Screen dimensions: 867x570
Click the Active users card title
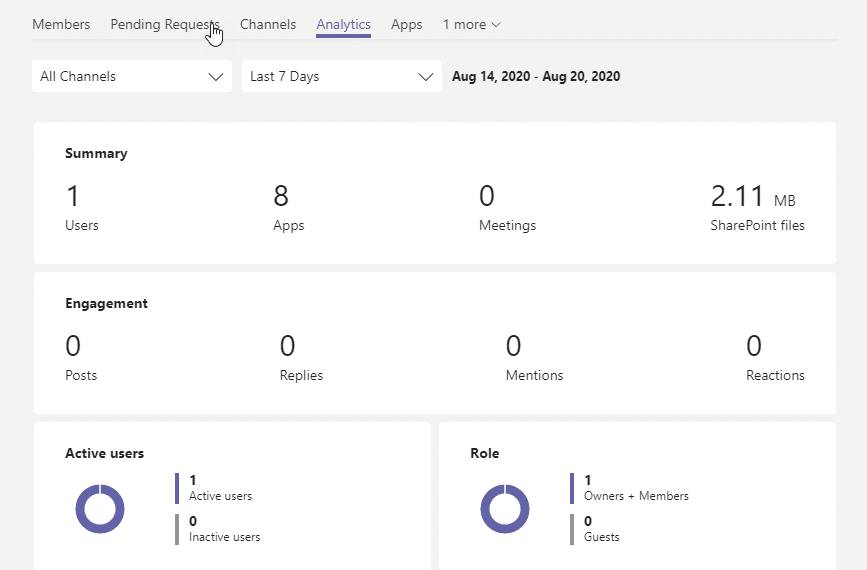(x=105, y=453)
